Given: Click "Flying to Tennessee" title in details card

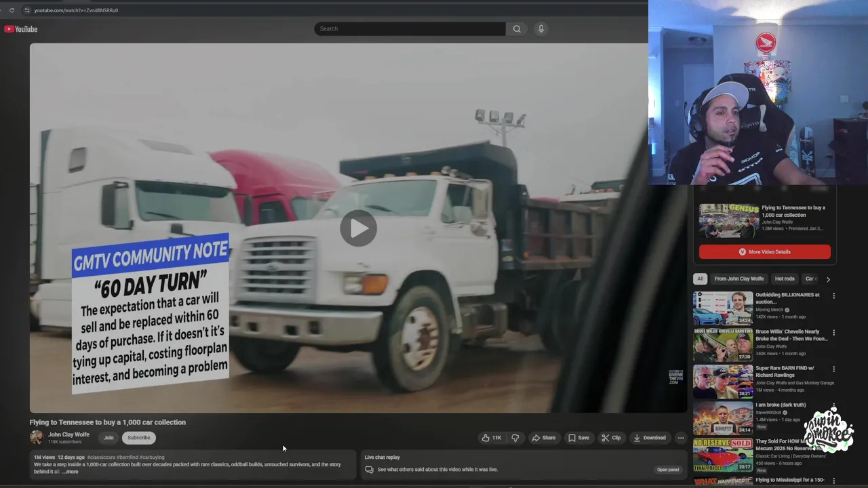Looking at the screenshot, I should coord(793,211).
